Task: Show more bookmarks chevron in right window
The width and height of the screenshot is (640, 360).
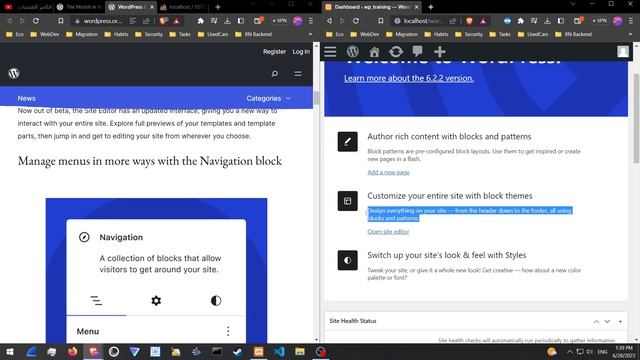Action: coord(630,34)
